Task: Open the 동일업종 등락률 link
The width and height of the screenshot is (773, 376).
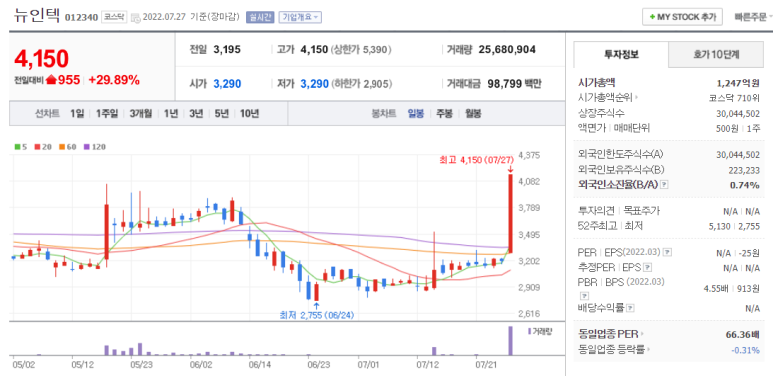Action: click(614, 350)
